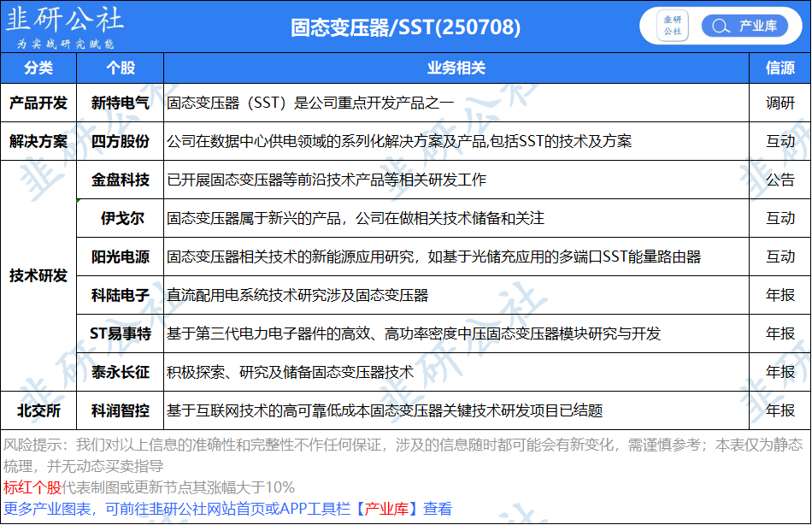
Task: Click the red 标红个股 legend text
Action: [x=32, y=487]
